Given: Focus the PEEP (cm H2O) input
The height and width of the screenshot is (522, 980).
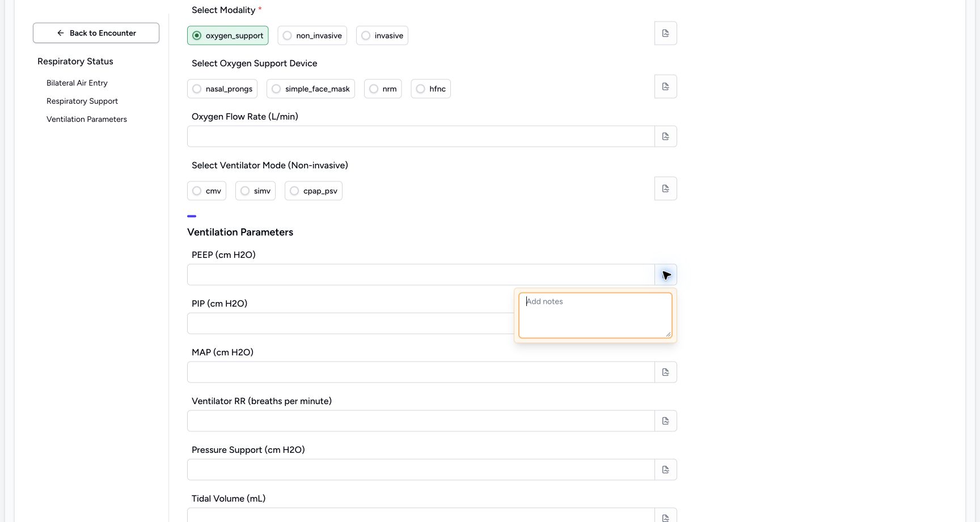Looking at the screenshot, I should tap(421, 275).
